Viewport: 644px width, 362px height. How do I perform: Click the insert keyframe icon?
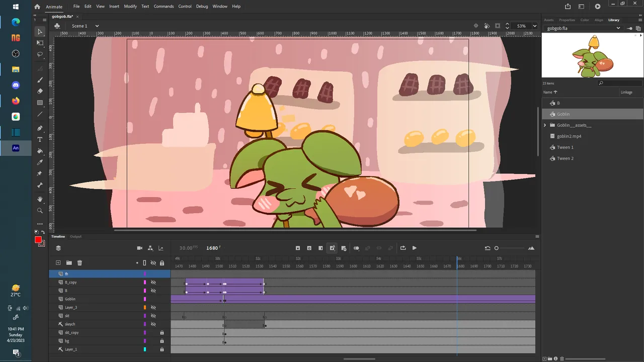(298, 248)
